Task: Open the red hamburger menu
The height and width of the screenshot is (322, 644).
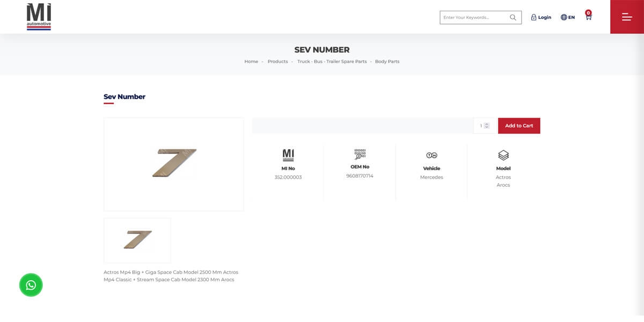Action: [627, 17]
